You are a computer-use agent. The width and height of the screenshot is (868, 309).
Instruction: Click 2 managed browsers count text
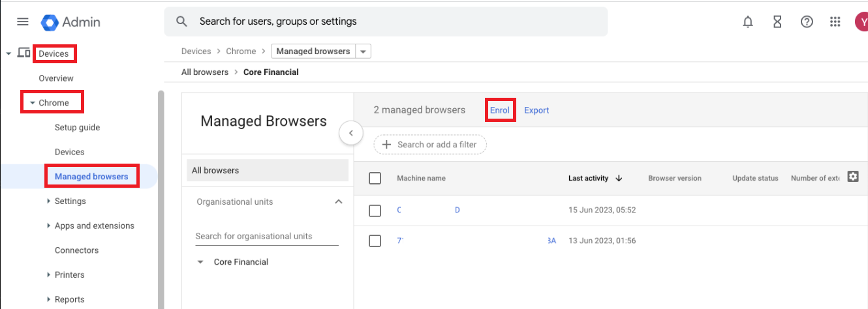tap(419, 110)
